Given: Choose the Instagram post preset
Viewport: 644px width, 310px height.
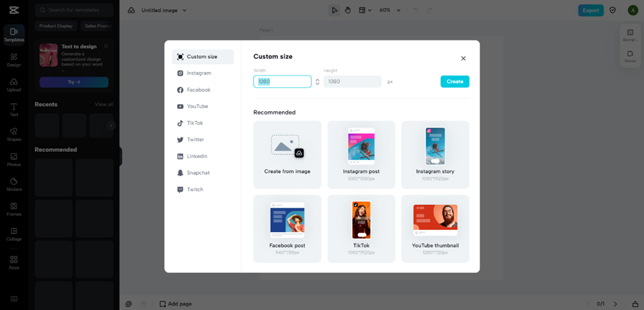Looking at the screenshot, I should point(361,155).
